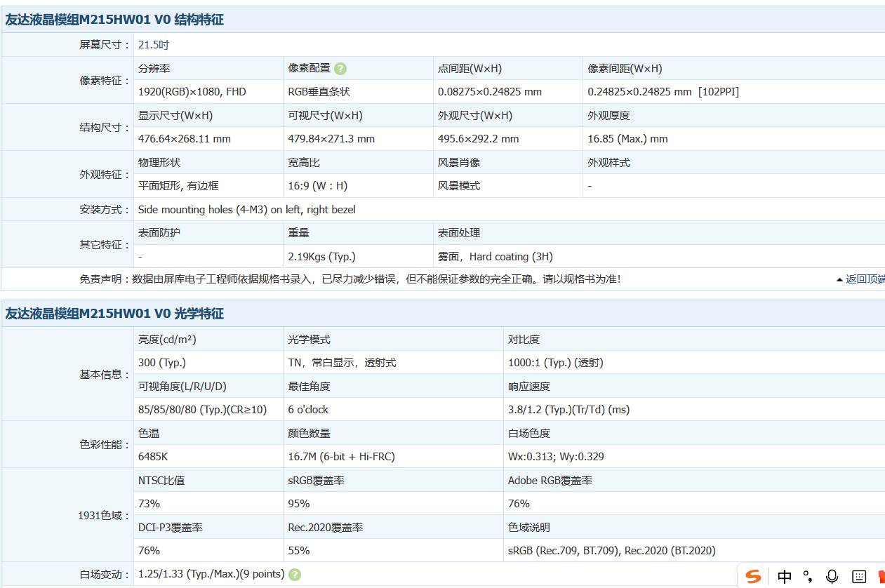Click the 友达液晶模组M215HW01 V0 结构特征 heading
This screenshot has width=885, height=588.
(114, 20)
